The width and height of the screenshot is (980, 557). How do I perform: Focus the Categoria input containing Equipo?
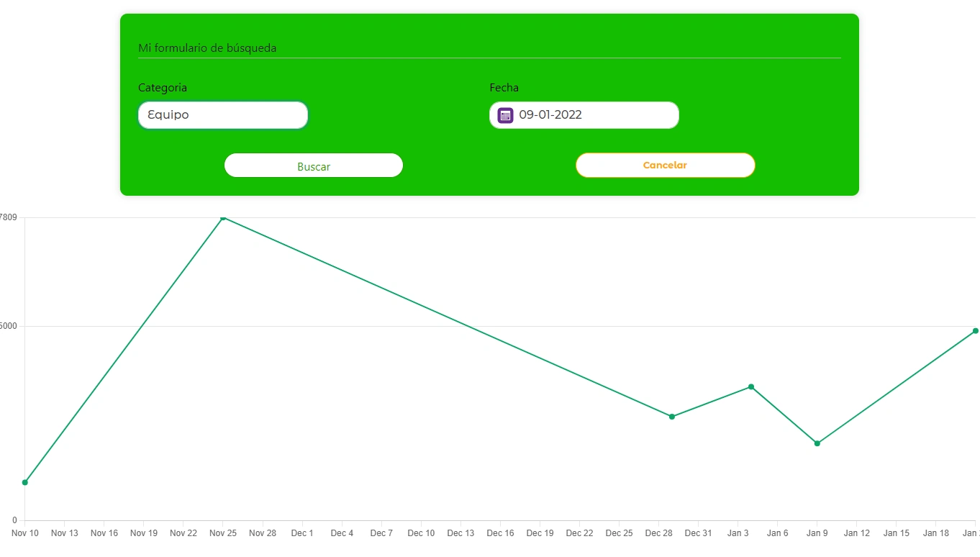click(x=223, y=115)
